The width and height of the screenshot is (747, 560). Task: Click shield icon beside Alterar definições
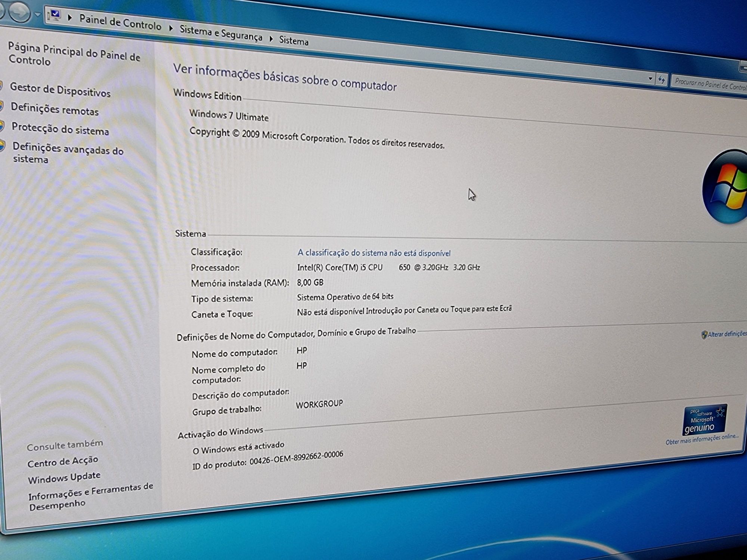pyautogui.click(x=704, y=335)
